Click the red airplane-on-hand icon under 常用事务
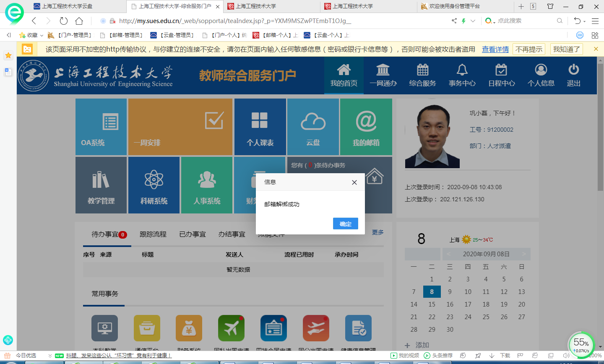This screenshot has height=364, width=604. point(316,328)
